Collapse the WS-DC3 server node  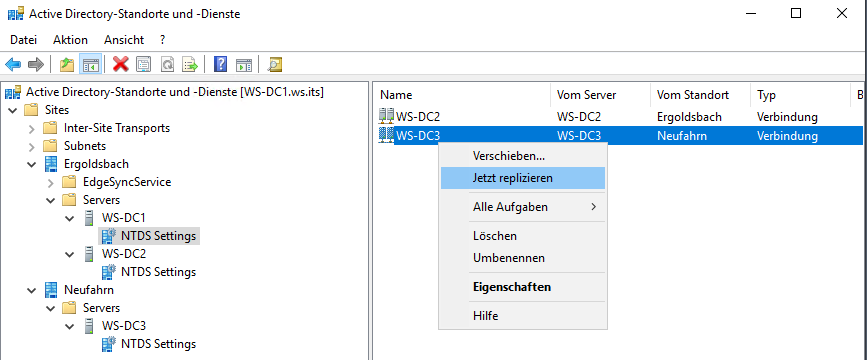pyautogui.click(x=70, y=326)
